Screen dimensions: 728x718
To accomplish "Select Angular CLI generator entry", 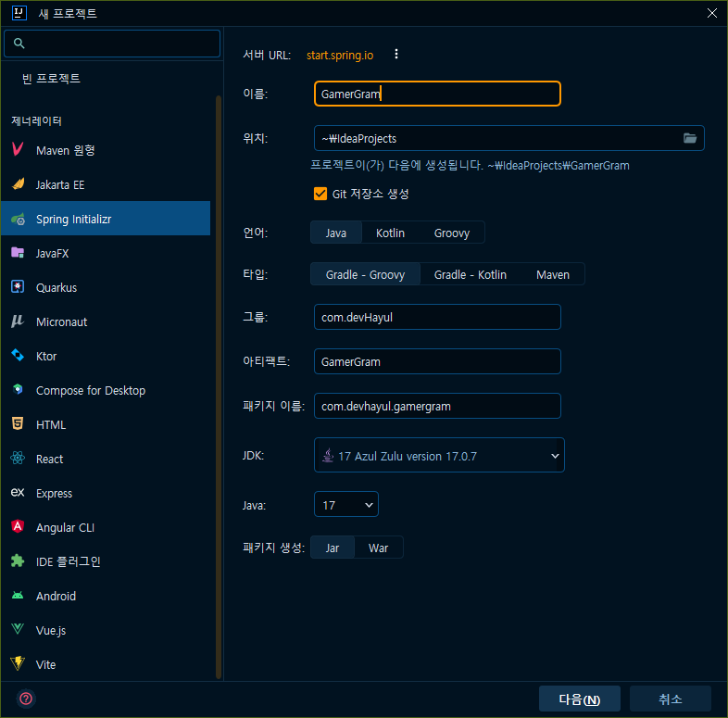I will click(x=106, y=527).
